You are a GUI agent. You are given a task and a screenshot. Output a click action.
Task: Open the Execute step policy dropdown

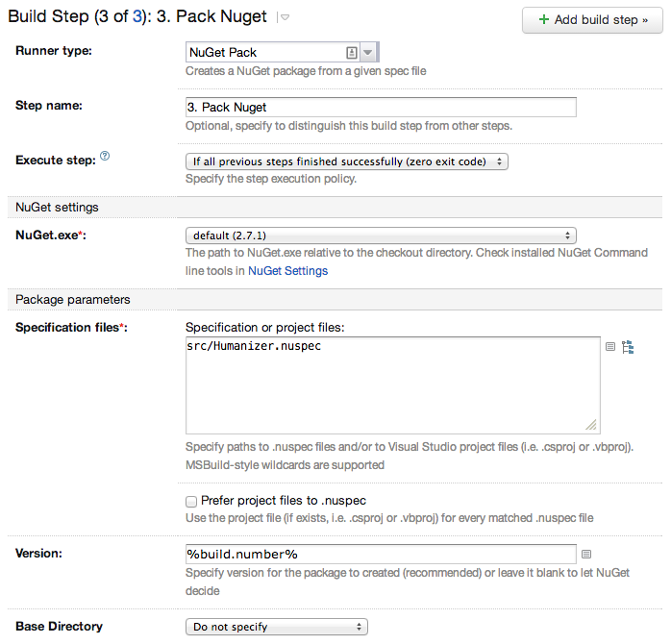[x=347, y=161]
